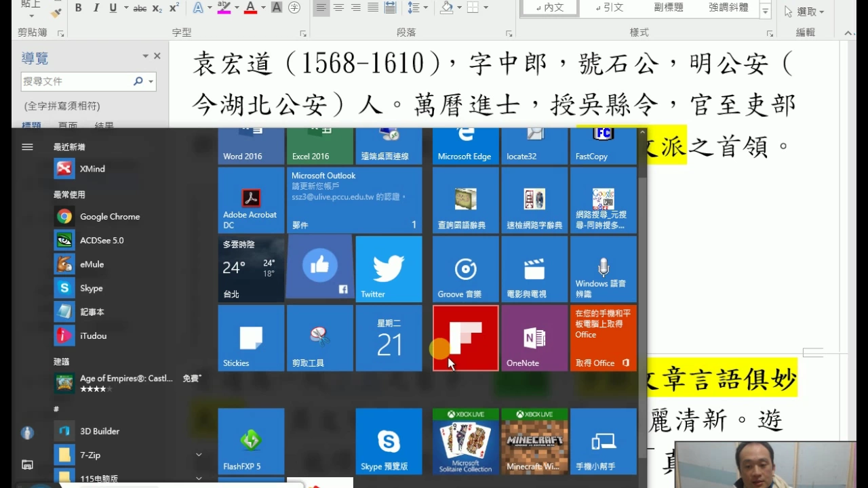Open Minecraft tile

pyautogui.click(x=534, y=441)
